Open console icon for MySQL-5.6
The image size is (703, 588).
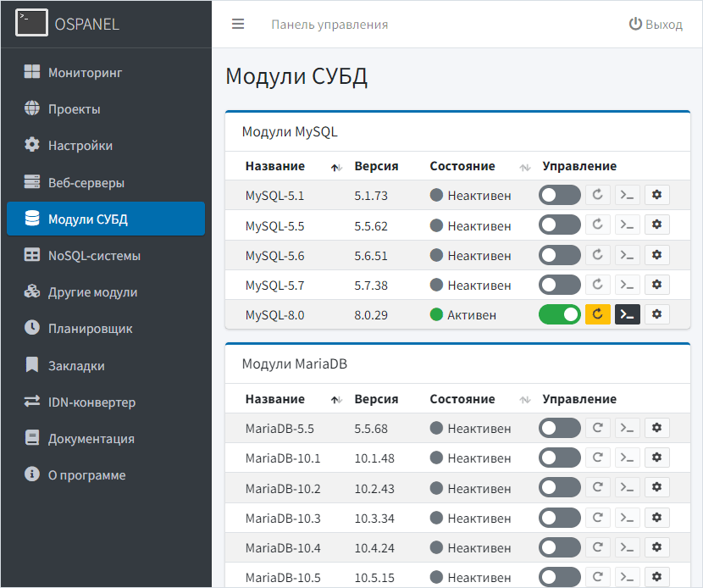point(628,255)
